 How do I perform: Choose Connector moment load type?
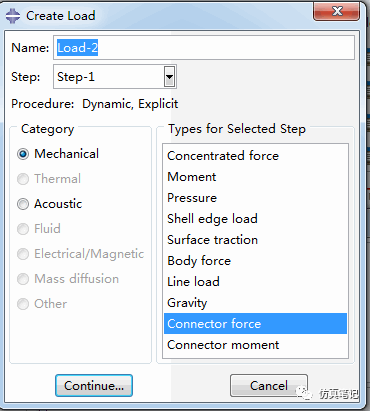tap(255, 345)
